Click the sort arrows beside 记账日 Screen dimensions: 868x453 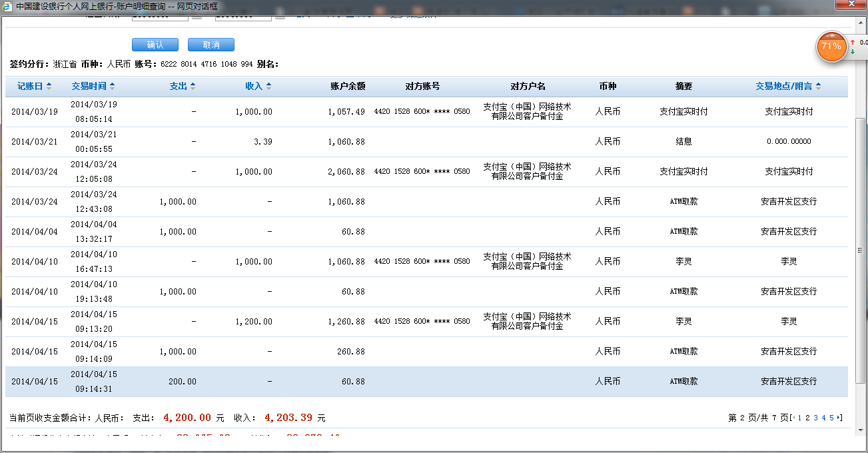click(x=48, y=87)
